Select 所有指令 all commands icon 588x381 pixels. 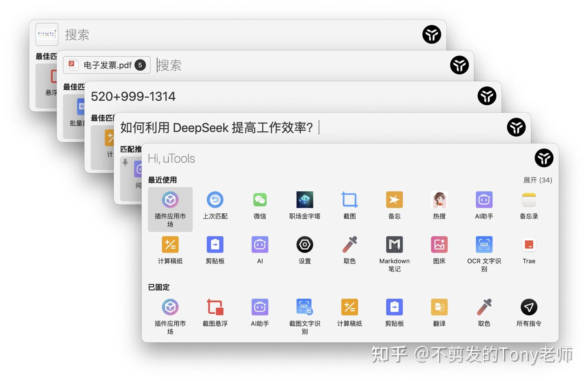[529, 307]
